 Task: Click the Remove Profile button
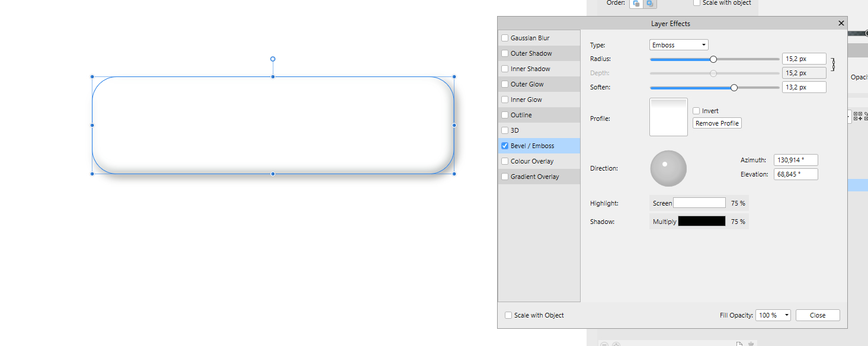pyautogui.click(x=717, y=123)
